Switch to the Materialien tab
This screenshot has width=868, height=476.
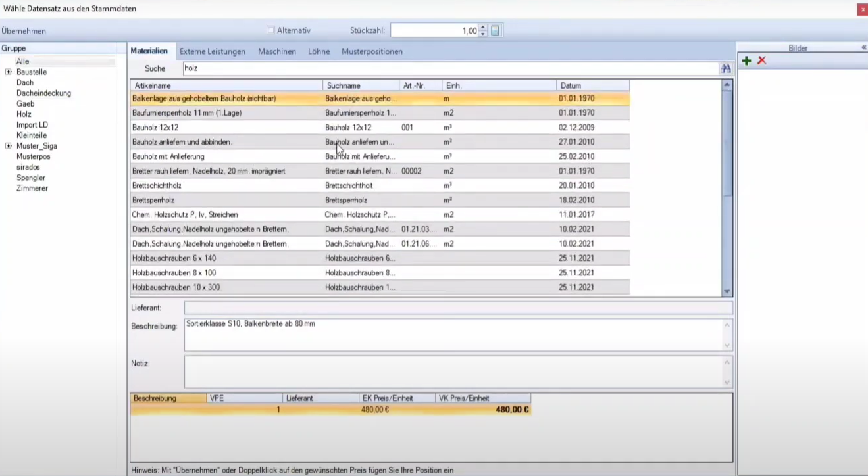(149, 51)
